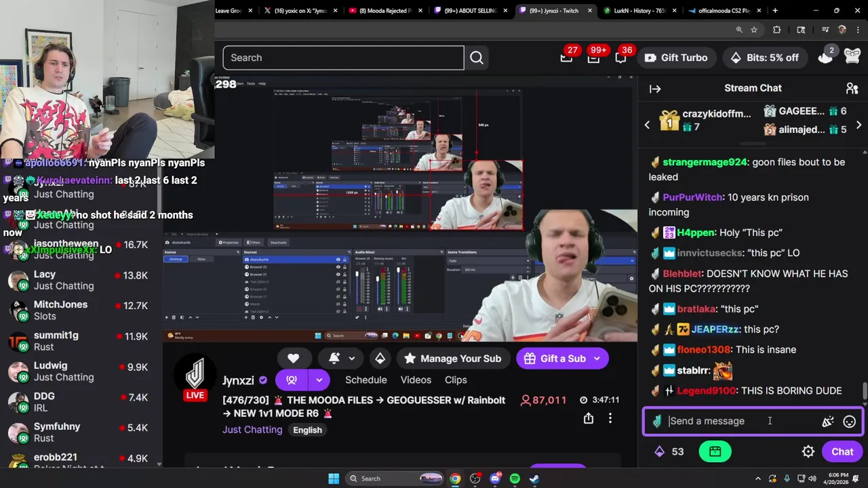Bookmark this page with star icon
The height and width of the screenshot is (488, 868).
point(754,30)
